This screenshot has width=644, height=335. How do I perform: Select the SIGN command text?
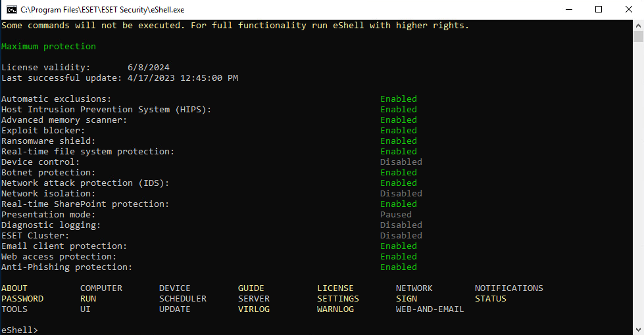(406, 299)
